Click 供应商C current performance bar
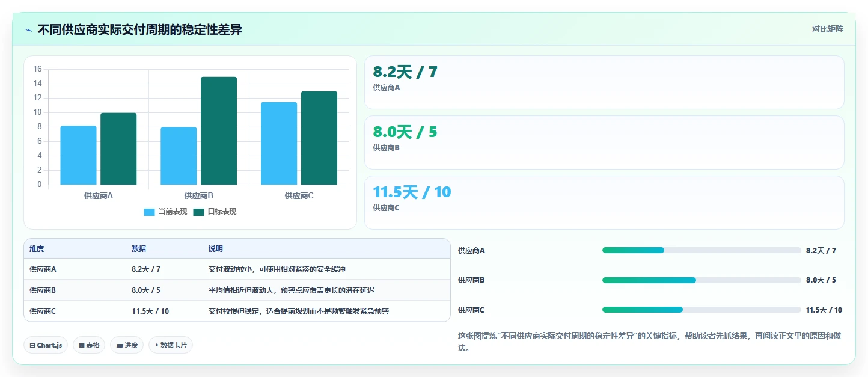 pyautogui.click(x=279, y=143)
